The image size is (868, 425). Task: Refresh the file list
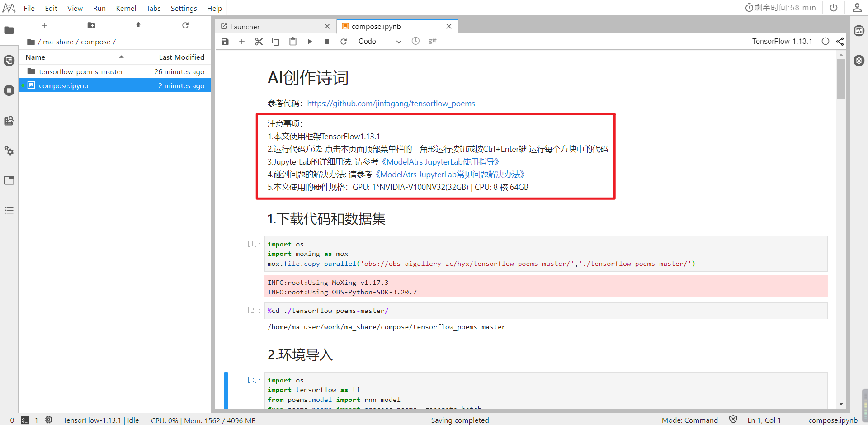click(185, 25)
